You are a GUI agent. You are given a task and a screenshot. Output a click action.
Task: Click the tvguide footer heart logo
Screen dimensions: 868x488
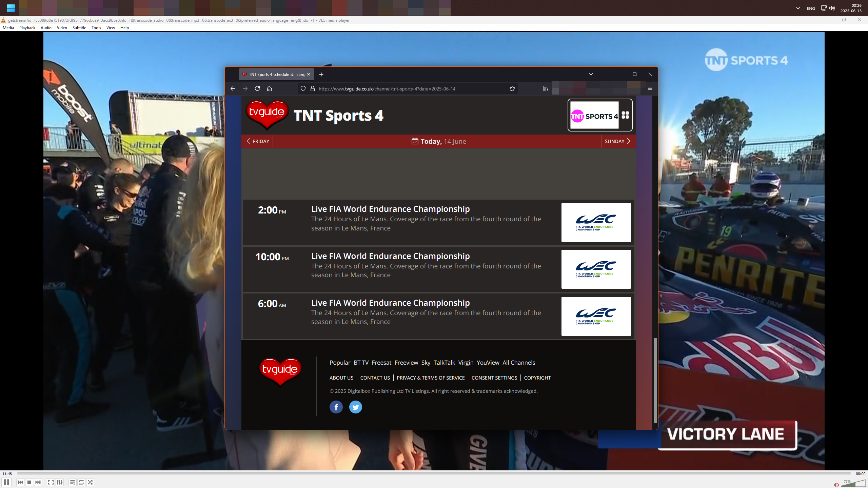[x=280, y=372]
